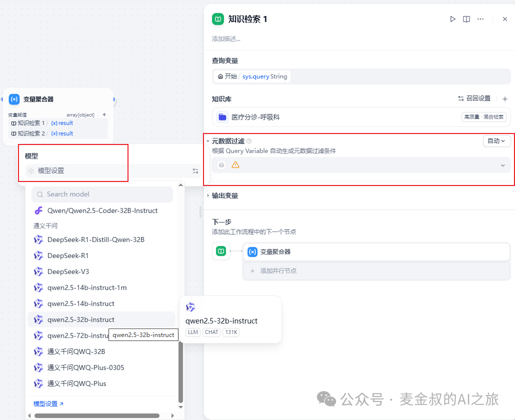
Task: Click the sys.query variable chip
Action: click(x=252, y=76)
